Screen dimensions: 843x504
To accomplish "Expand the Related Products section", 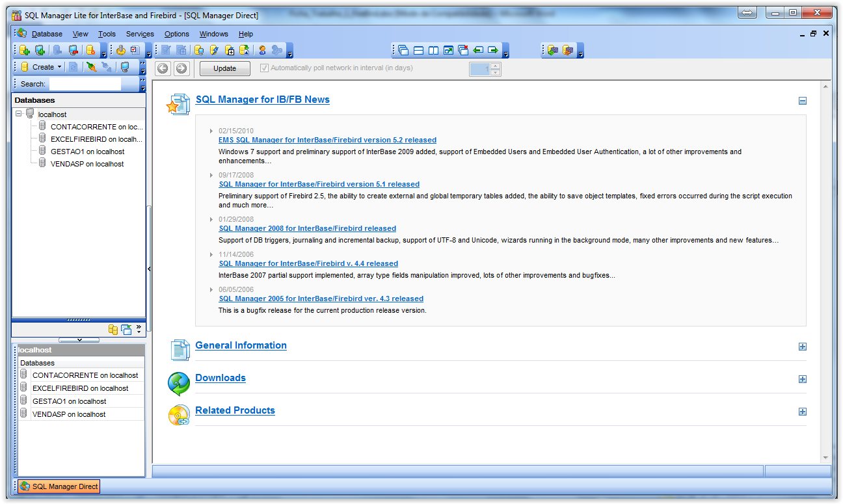I will (x=803, y=412).
